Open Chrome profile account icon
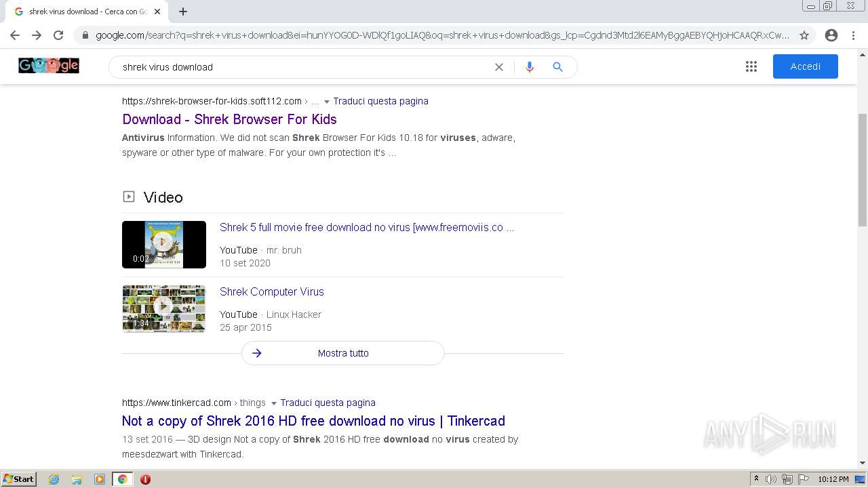 tap(831, 35)
